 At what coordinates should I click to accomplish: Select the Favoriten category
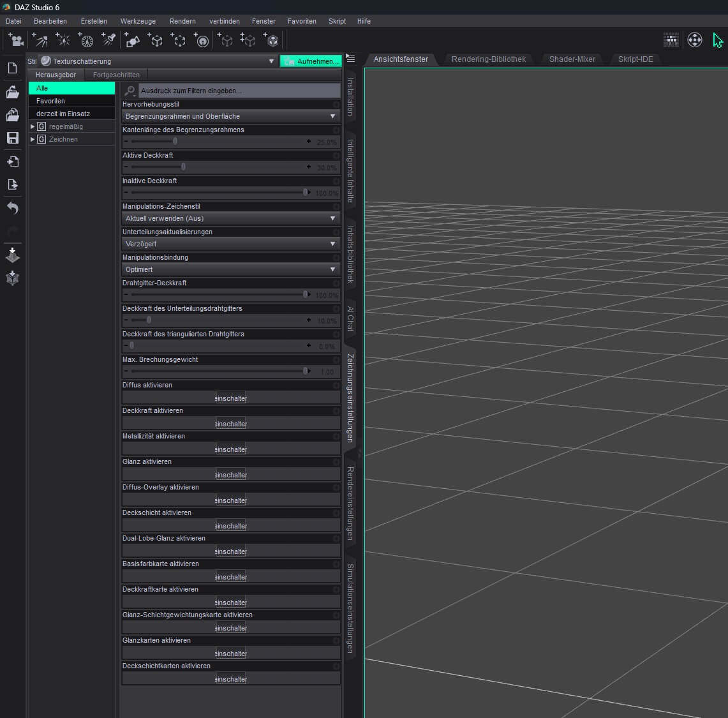click(x=71, y=101)
